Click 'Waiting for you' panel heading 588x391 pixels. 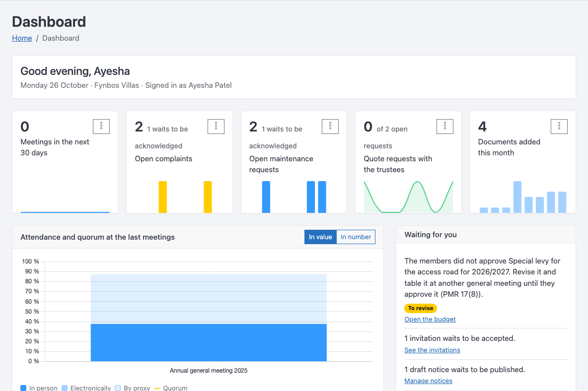click(x=431, y=235)
